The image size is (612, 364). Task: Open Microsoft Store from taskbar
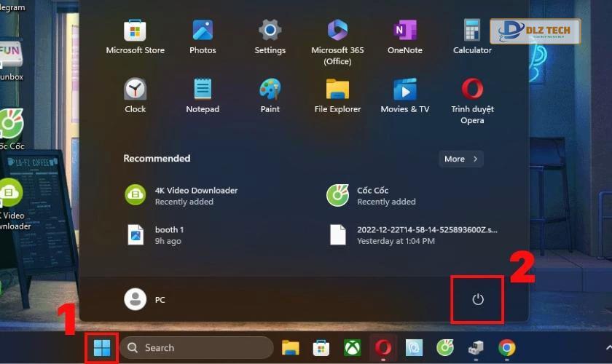coord(321,347)
